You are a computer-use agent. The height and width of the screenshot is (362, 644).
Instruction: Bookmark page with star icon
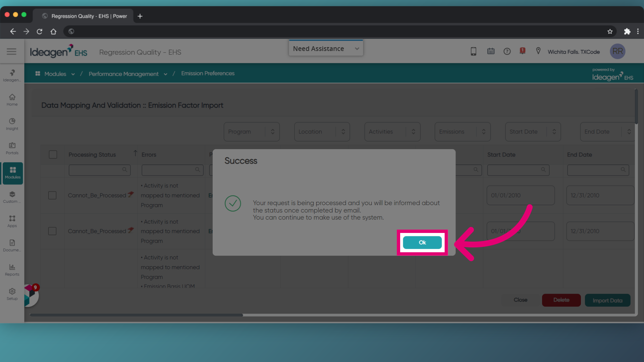click(610, 31)
